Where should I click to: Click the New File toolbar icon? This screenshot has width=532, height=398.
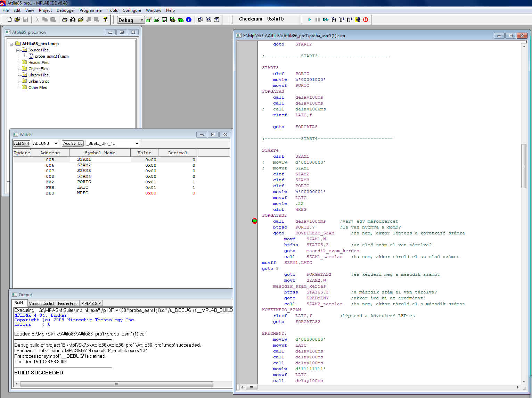pyautogui.click(x=10, y=20)
